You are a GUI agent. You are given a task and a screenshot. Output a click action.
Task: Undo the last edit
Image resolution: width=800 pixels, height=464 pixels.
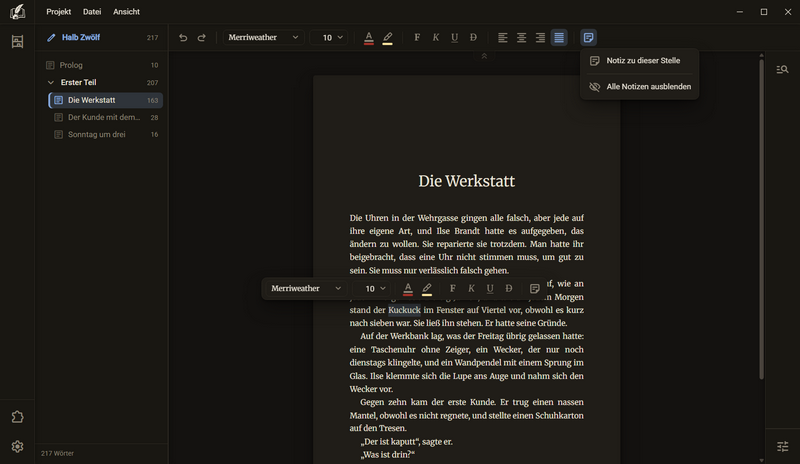pyautogui.click(x=183, y=37)
